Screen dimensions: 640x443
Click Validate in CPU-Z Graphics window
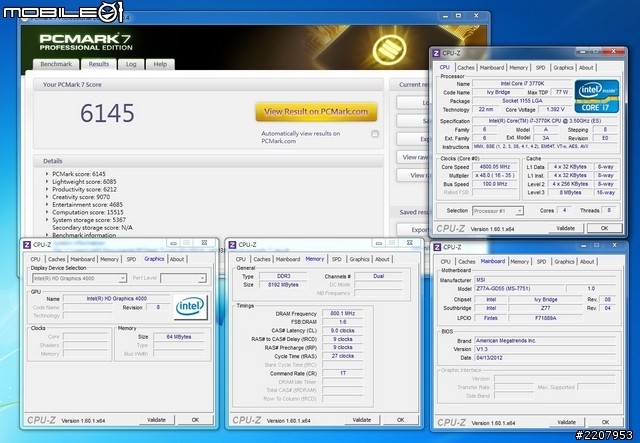[156, 420]
